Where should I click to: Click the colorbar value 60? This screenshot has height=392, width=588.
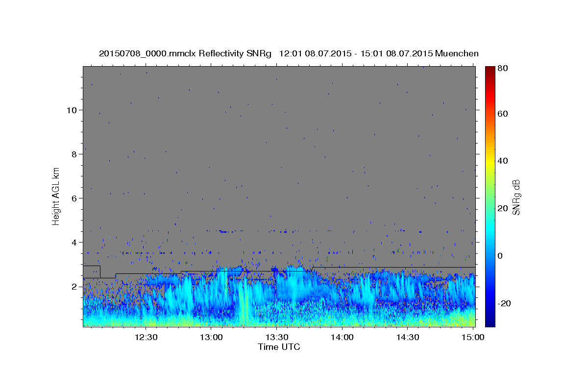click(x=502, y=114)
